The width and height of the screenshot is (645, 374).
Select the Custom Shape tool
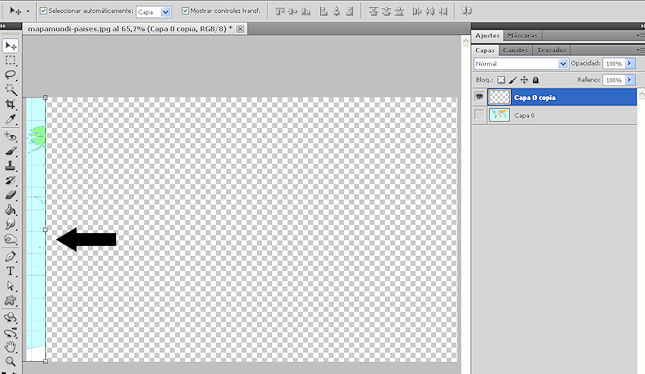tap(10, 301)
